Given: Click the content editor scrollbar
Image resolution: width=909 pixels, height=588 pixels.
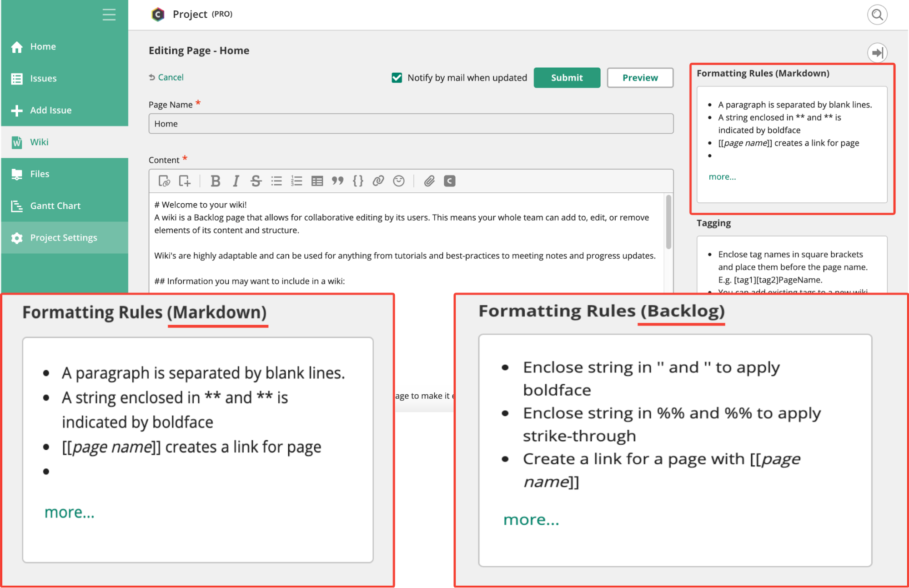Looking at the screenshot, I should click(668, 223).
